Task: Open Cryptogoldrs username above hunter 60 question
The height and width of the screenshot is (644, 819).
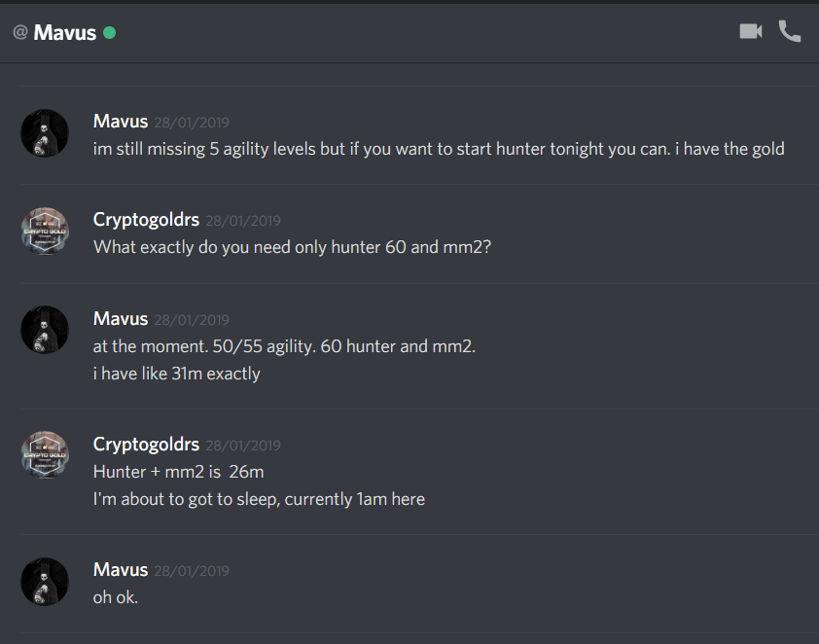Action: [146, 220]
